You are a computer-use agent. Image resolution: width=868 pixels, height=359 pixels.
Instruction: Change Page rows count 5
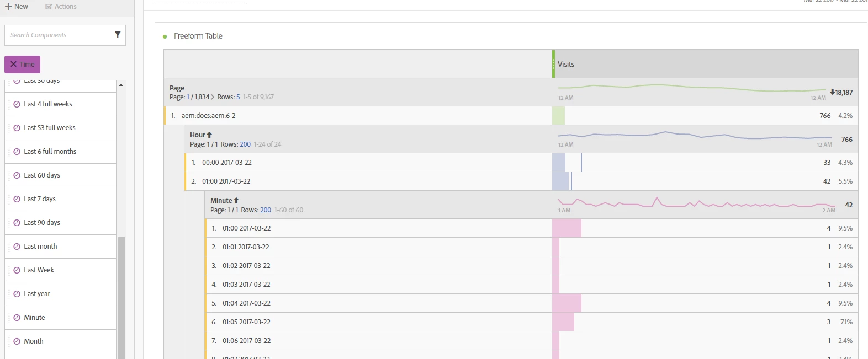tap(238, 97)
